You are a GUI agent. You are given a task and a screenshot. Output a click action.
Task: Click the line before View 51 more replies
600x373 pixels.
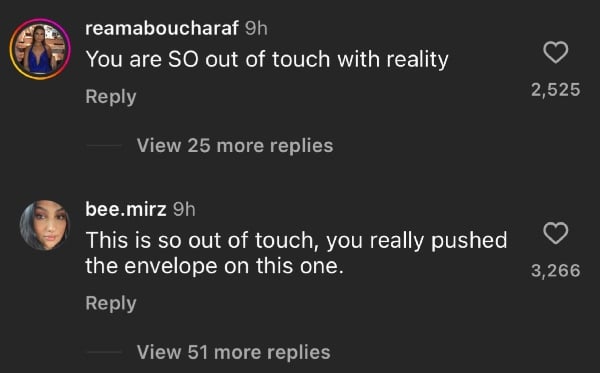point(104,352)
